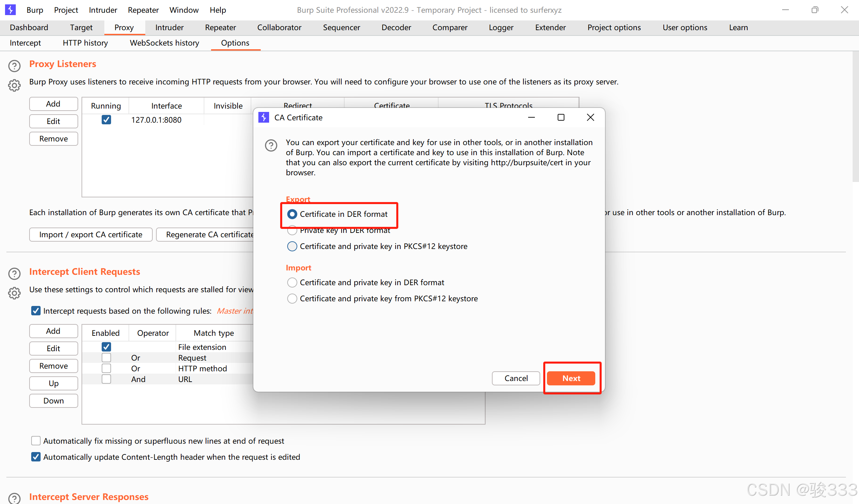Open Intercept Client Requests gear icon
The image size is (859, 504).
pyautogui.click(x=14, y=293)
